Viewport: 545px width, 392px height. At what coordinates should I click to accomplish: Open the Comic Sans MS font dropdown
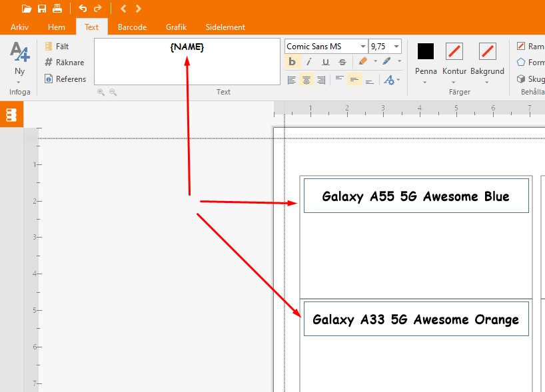[363, 47]
